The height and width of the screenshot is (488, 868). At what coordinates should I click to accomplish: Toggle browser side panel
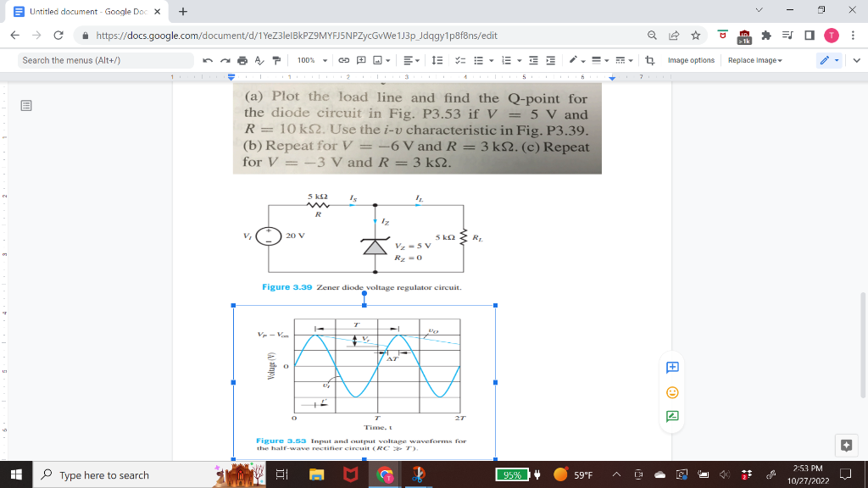point(810,36)
